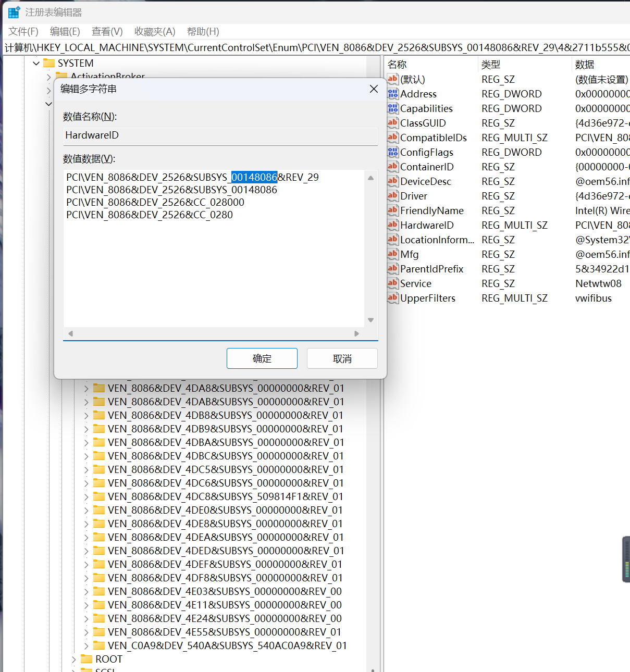This screenshot has width=630, height=672.
Task: Select the icon beside the Capabilities entry
Action: (x=393, y=108)
